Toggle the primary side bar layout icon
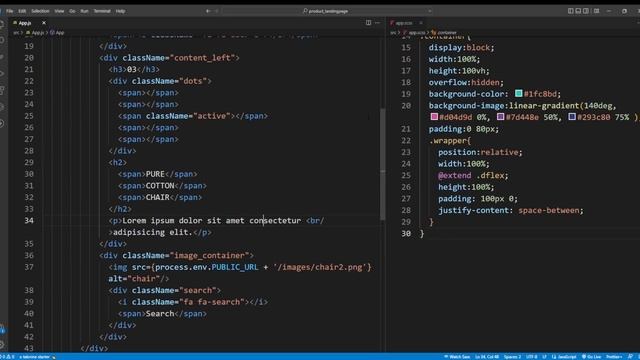 pyautogui.click(x=571, y=11)
